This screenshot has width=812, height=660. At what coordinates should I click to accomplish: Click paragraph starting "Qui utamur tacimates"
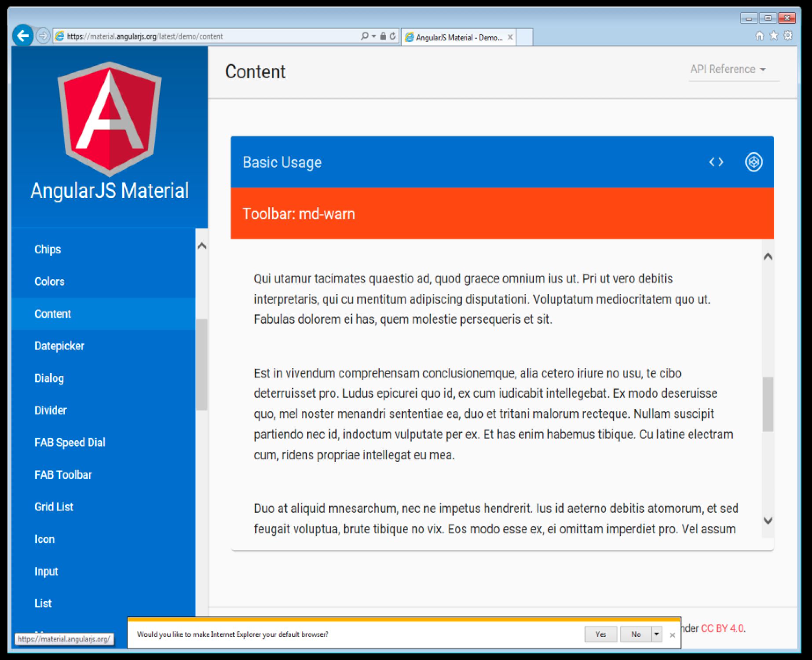[482, 299]
